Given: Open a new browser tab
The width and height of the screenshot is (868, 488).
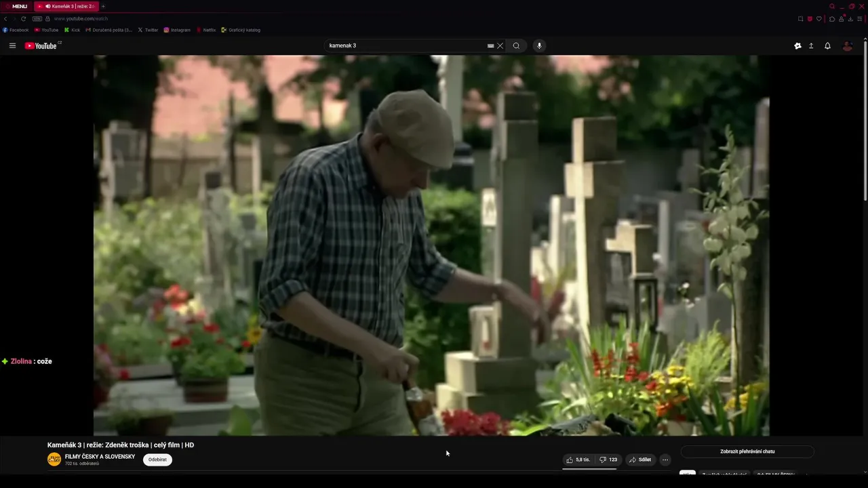Looking at the screenshot, I should click(104, 6).
